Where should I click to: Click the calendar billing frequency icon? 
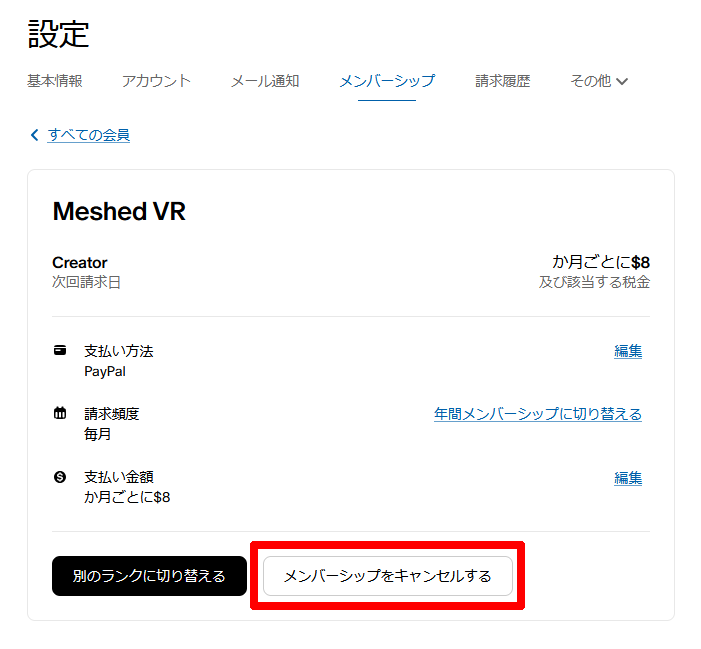click(60, 413)
